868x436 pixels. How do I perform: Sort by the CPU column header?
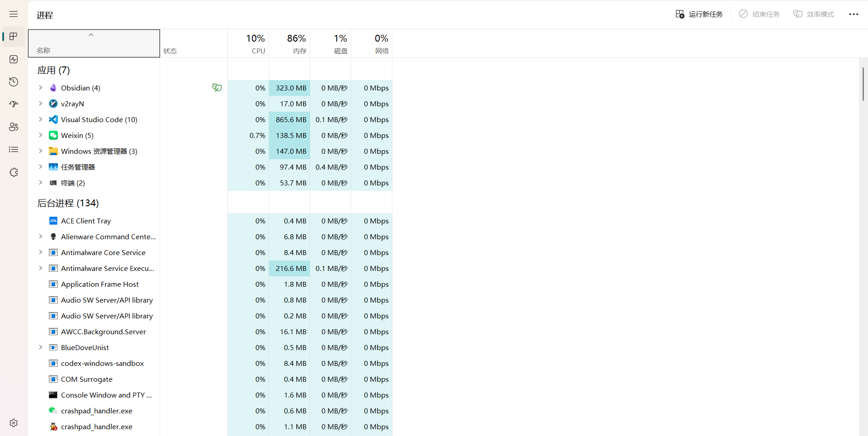click(x=248, y=43)
